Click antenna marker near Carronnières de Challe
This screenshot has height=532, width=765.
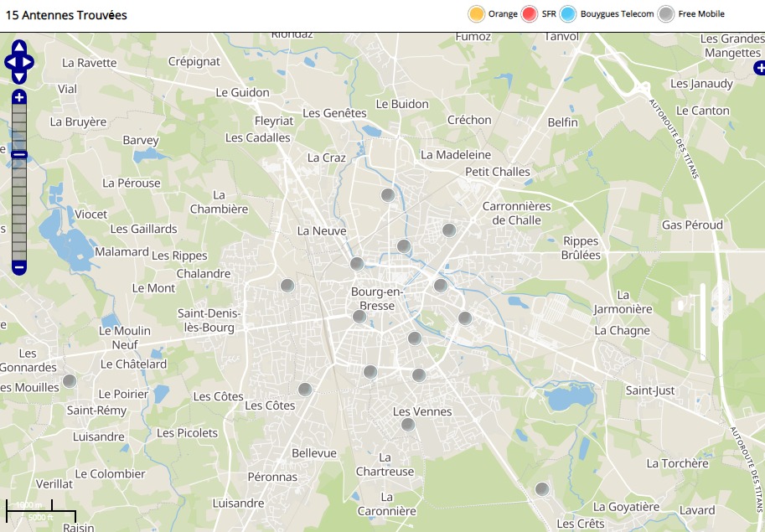449,230
